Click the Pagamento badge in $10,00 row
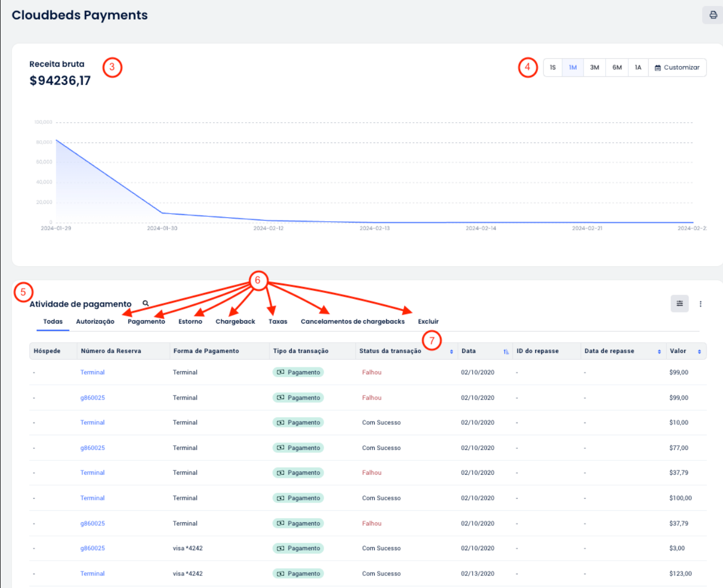The height and width of the screenshot is (588, 723). coord(298,423)
